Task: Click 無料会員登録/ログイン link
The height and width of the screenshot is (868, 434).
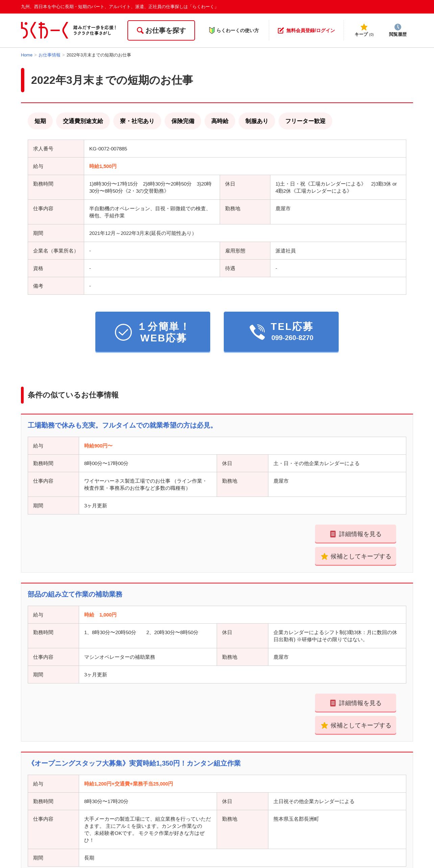Action: (x=306, y=30)
